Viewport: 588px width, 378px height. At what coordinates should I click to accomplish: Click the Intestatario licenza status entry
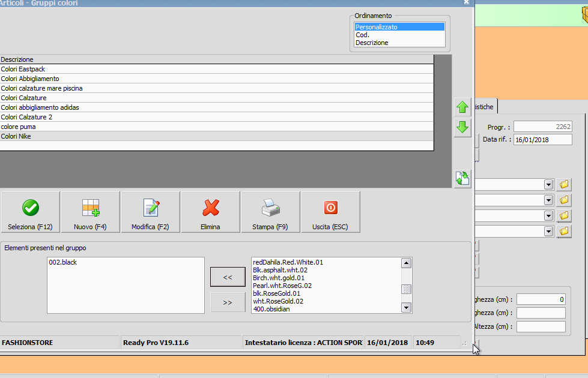tap(303, 343)
